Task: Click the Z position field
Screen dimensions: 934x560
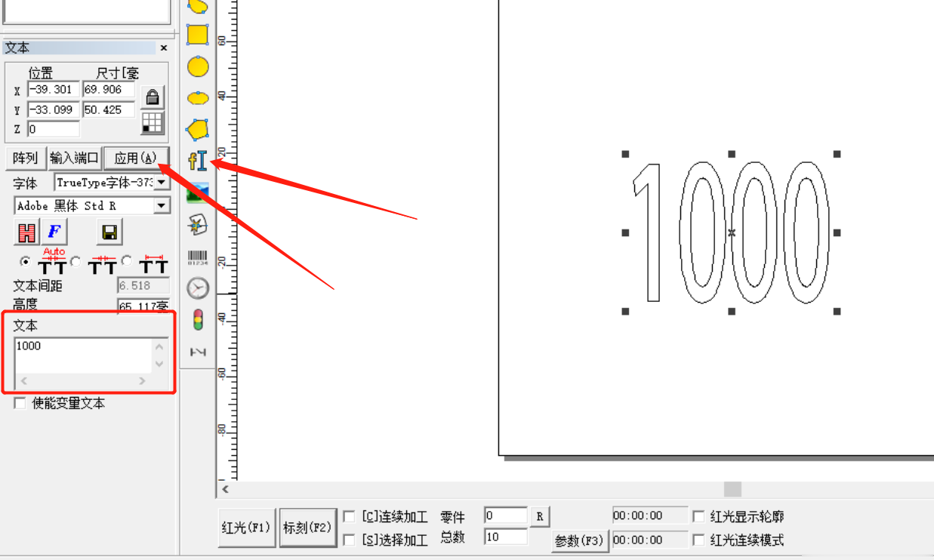Action: coord(53,129)
